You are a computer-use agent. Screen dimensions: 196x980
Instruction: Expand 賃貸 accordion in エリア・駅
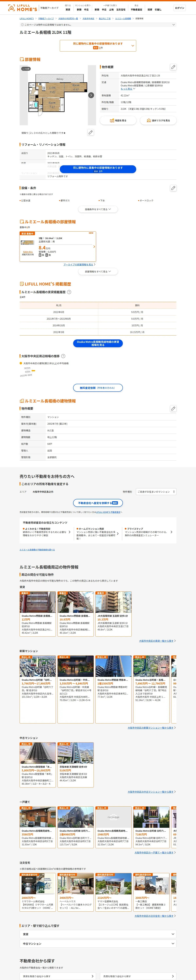coord(98,934)
